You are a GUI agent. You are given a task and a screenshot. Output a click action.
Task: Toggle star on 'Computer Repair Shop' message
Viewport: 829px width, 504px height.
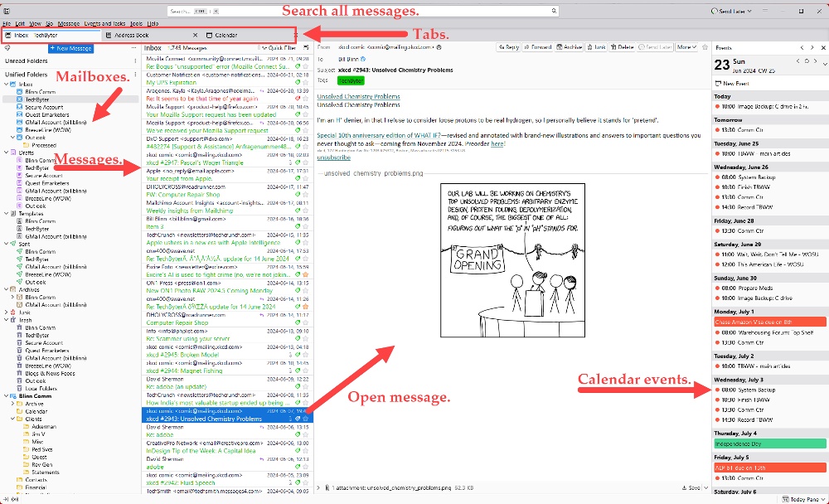(x=306, y=322)
